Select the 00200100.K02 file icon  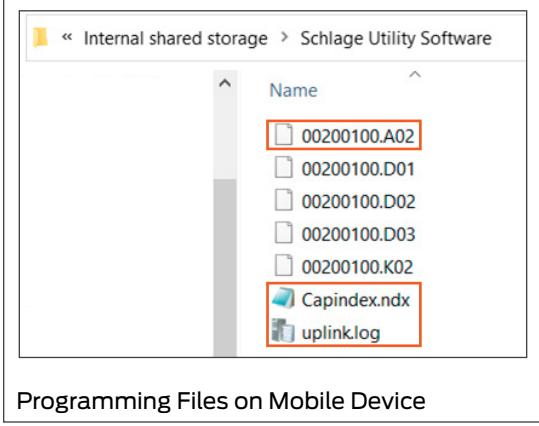click(284, 265)
